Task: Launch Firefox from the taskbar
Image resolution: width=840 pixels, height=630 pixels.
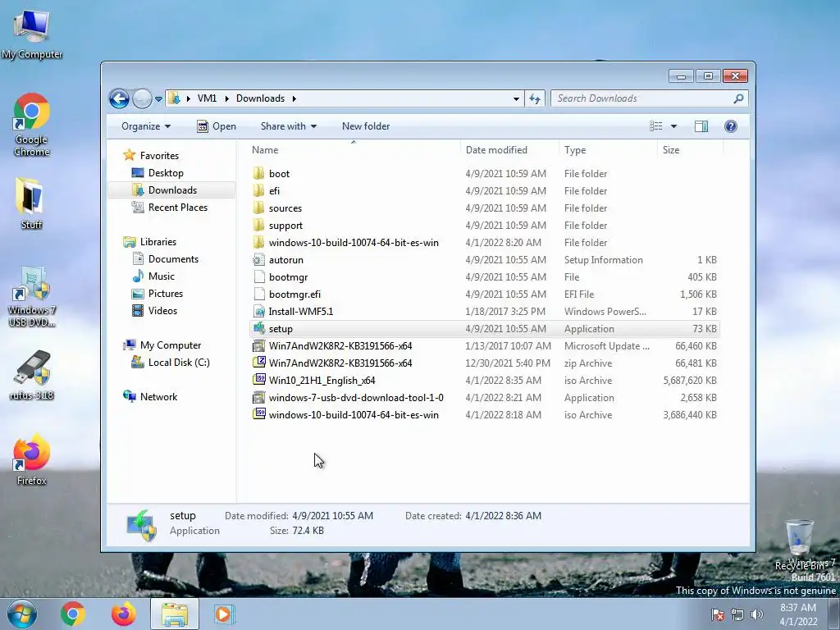Action: [123, 614]
